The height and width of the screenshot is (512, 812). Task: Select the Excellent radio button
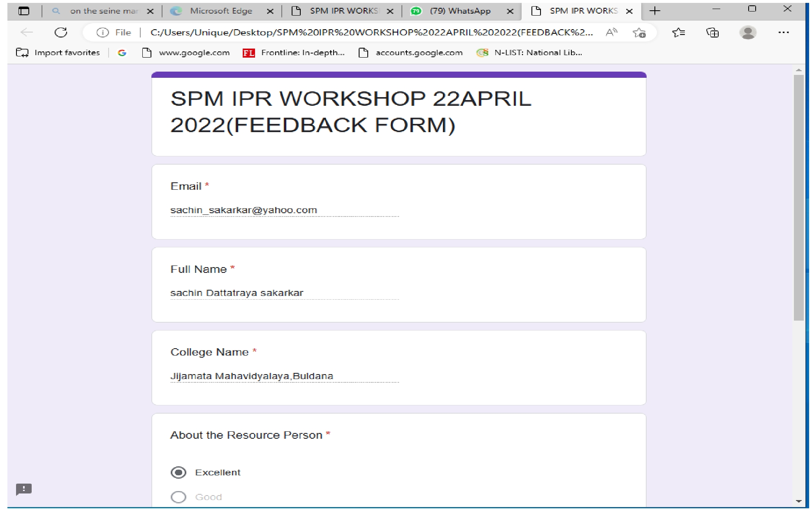tap(179, 472)
